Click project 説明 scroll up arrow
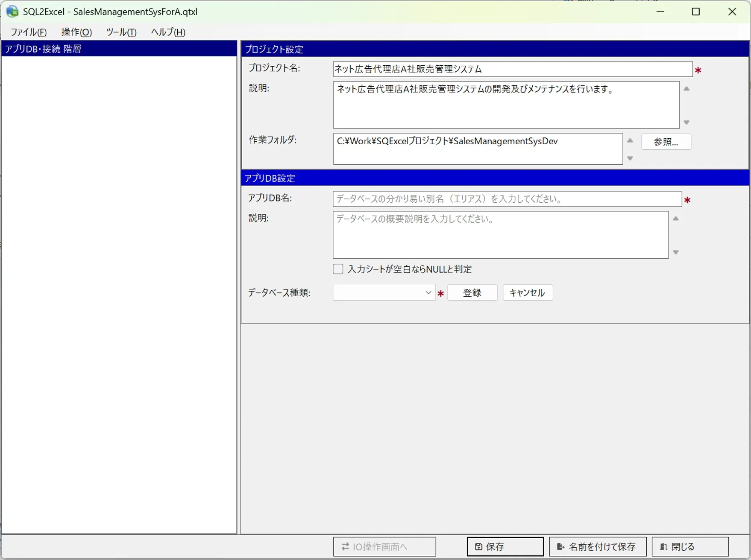Screen dimensions: 751x560 pyautogui.click(x=686, y=89)
